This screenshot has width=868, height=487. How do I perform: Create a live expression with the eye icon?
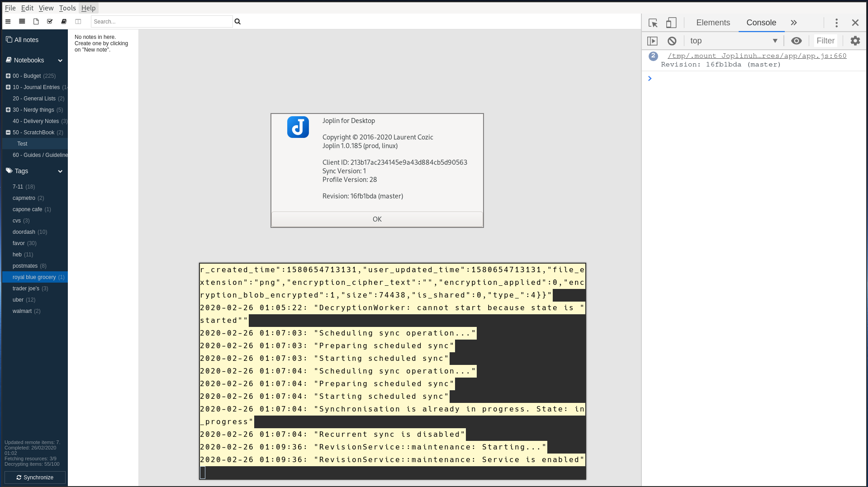(x=796, y=41)
